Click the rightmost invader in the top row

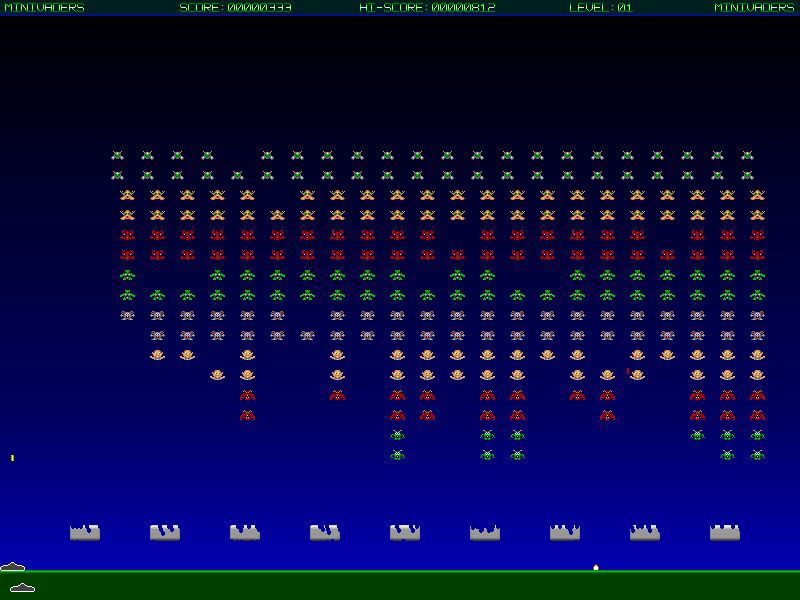pyautogui.click(x=747, y=155)
